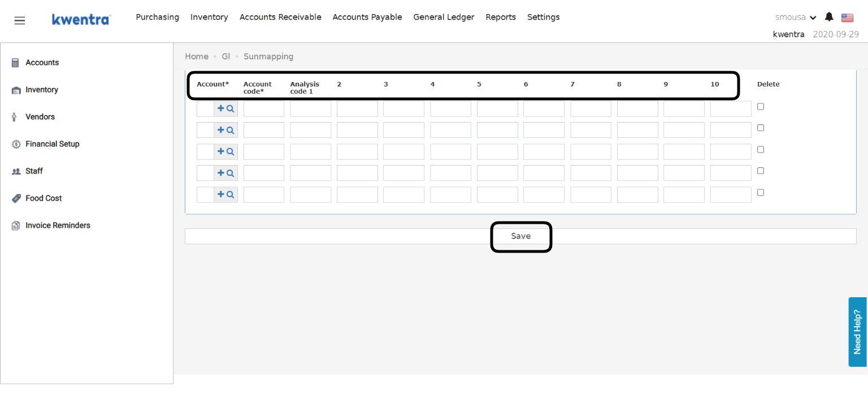Focus the column 2 field in the third row
Viewport: 868px width, 408px height.
357,151
